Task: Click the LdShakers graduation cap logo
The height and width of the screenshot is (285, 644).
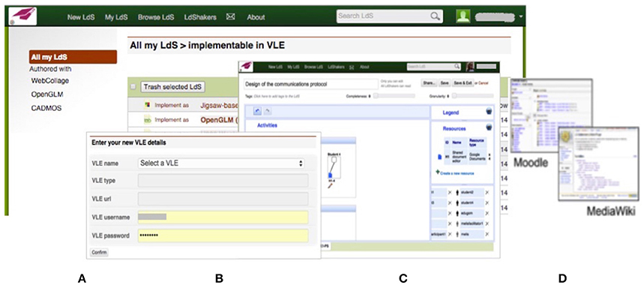Action: (22, 16)
